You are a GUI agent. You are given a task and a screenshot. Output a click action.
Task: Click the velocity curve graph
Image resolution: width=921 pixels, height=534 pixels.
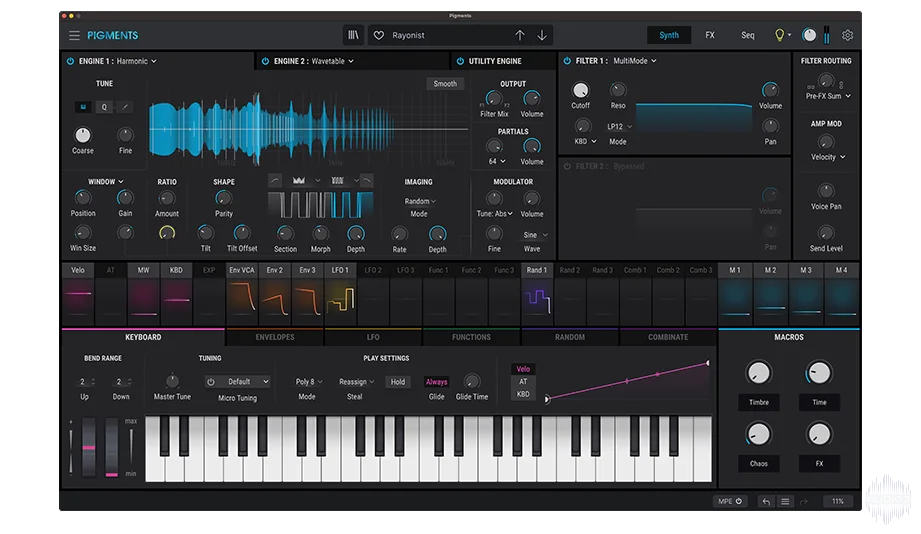[x=627, y=381]
